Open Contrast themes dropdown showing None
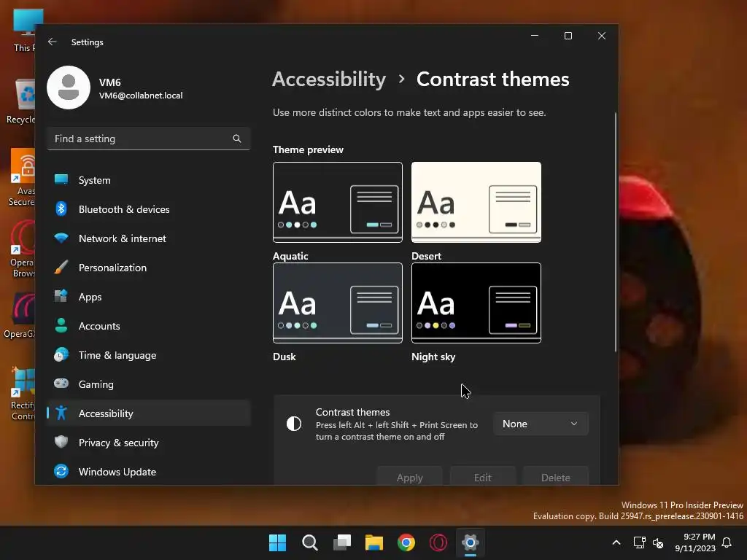The height and width of the screenshot is (560, 747). (x=541, y=424)
